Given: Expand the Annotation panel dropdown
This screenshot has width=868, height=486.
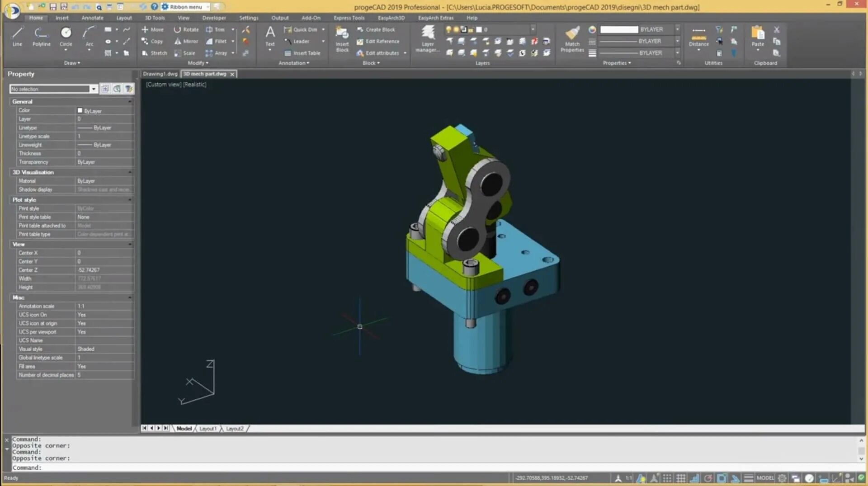Looking at the screenshot, I should [294, 63].
